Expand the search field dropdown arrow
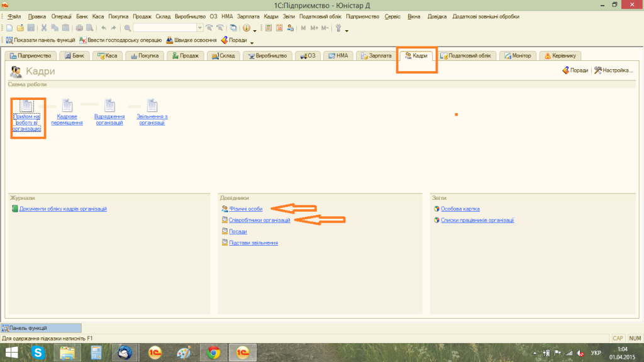The image size is (644, 362). tap(199, 28)
